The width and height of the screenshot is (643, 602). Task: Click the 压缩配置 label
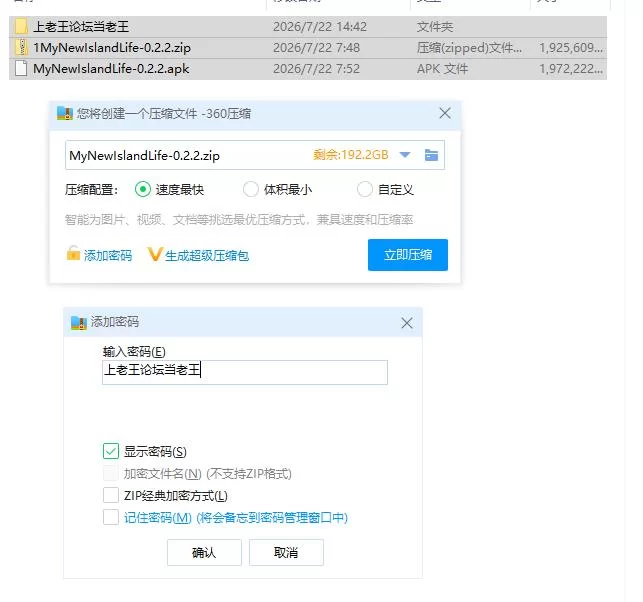click(x=91, y=190)
